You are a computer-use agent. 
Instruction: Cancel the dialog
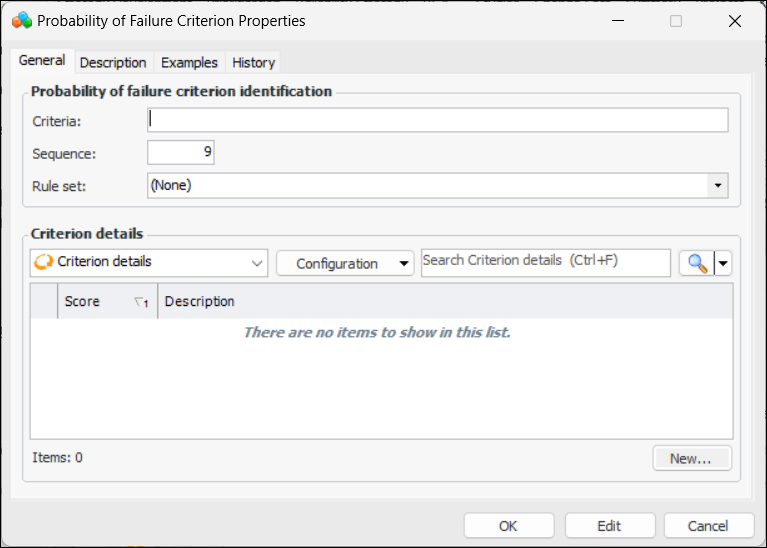pyautogui.click(x=708, y=526)
